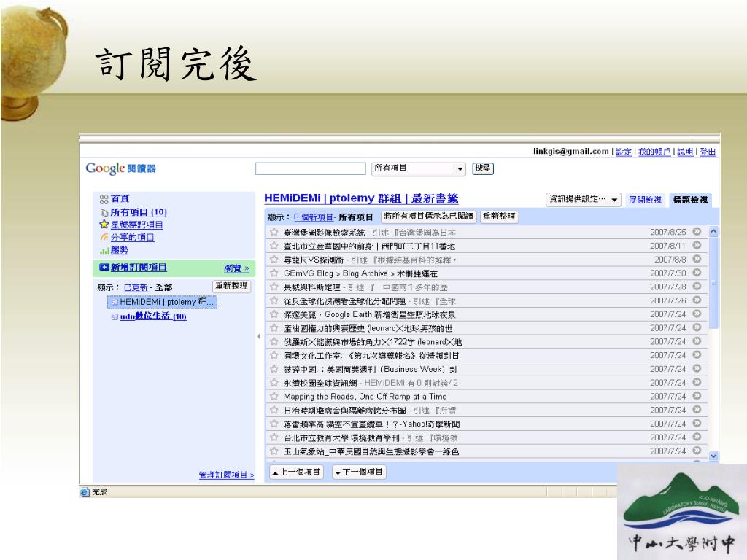Click the 瀏覽 browse link
This screenshot has height=560, width=747.
tap(237, 268)
